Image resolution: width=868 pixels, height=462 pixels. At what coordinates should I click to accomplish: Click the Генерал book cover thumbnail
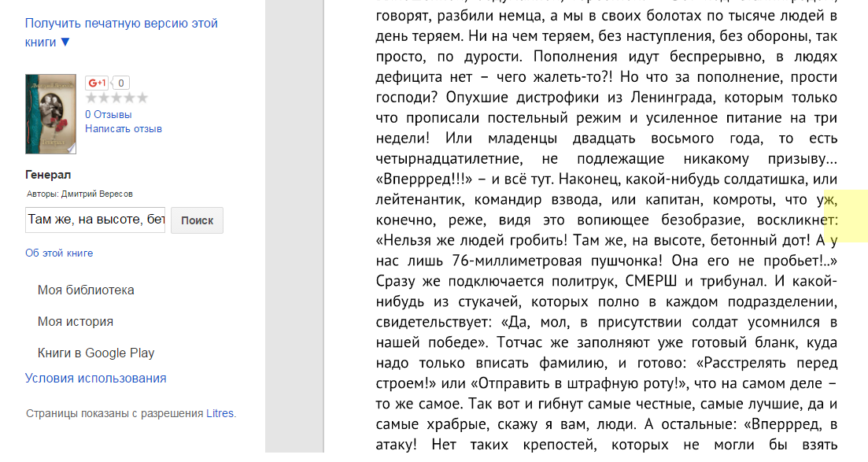point(50,113)
